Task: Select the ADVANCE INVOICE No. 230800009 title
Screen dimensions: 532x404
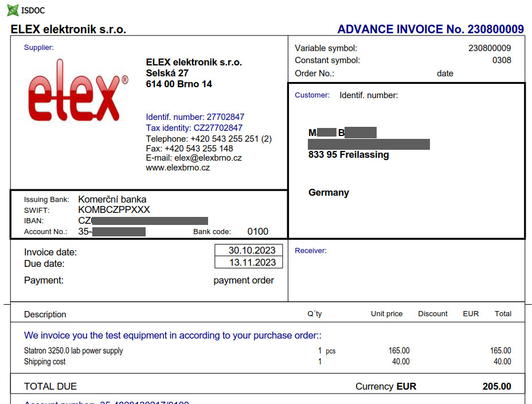Action: pyautogui.click(x=431, y=29)
